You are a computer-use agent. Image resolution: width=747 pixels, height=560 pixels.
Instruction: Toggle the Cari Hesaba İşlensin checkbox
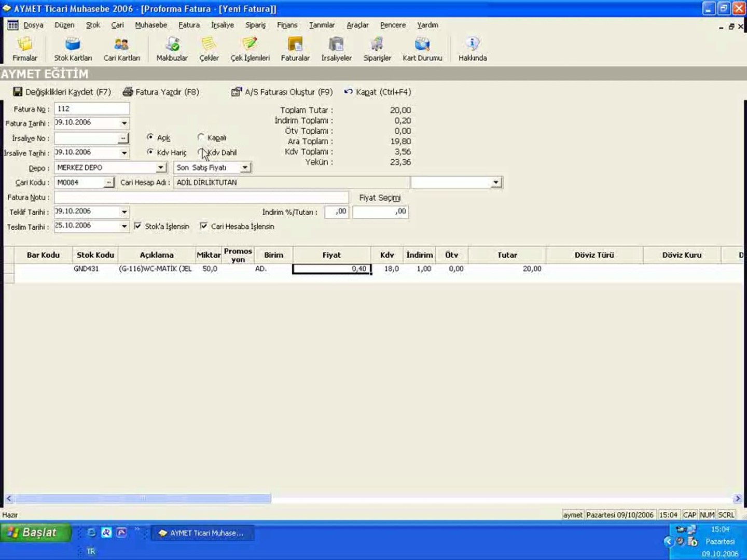pos(204,226)
